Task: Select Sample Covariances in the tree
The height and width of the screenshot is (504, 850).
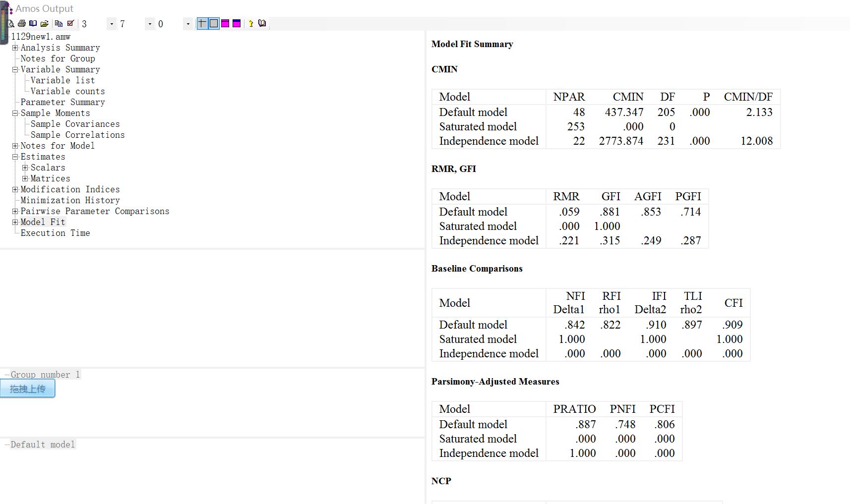Action: 75,124
